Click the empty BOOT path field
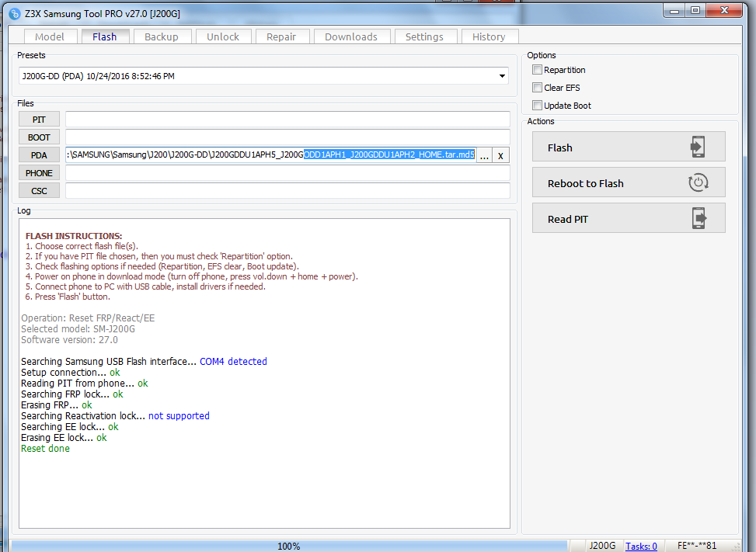The width and height of the screenshot is (756, 552). click(x=287, y=137)
